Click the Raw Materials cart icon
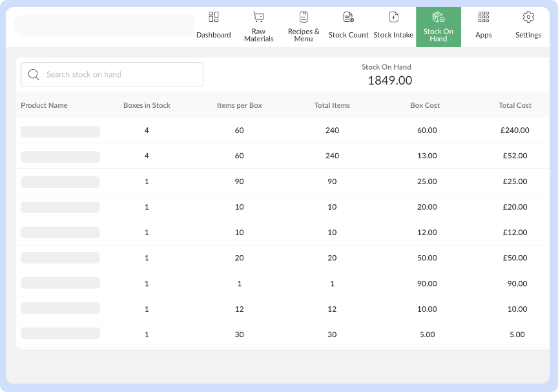Image resolution: width=558 pixels, height=392 pixels. [258, 17]
